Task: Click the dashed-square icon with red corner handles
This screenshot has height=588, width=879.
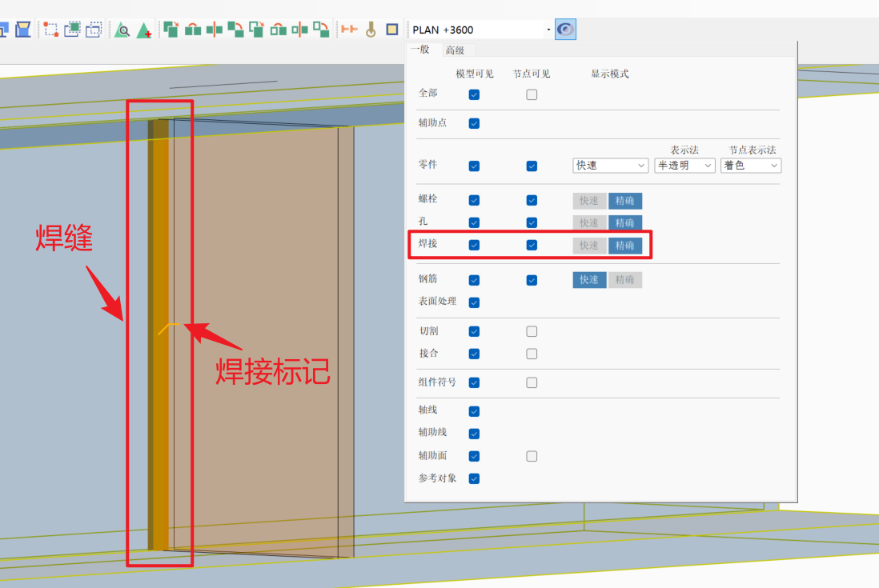Action: click(51, 29)
